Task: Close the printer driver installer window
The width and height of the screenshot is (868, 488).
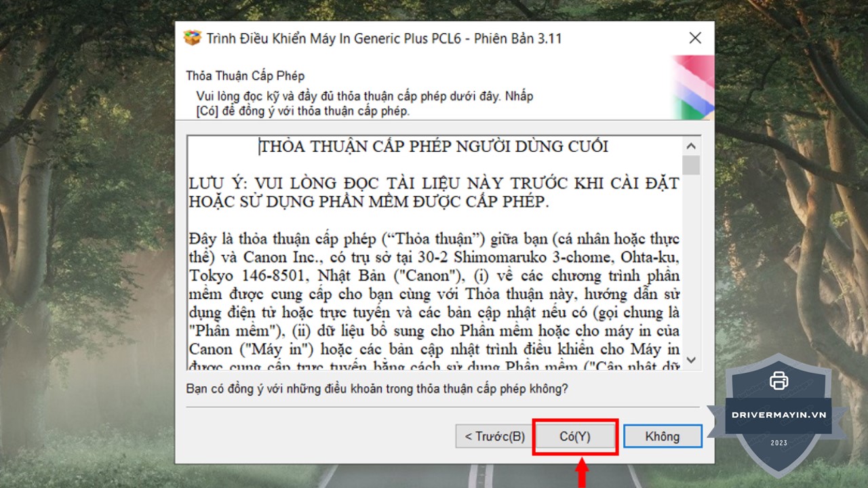Action: pos(695,38)
